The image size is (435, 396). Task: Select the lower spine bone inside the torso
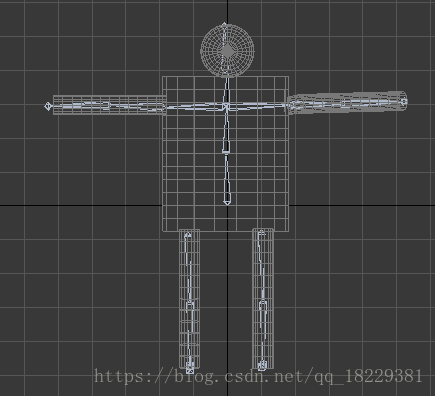pos(227,178)
